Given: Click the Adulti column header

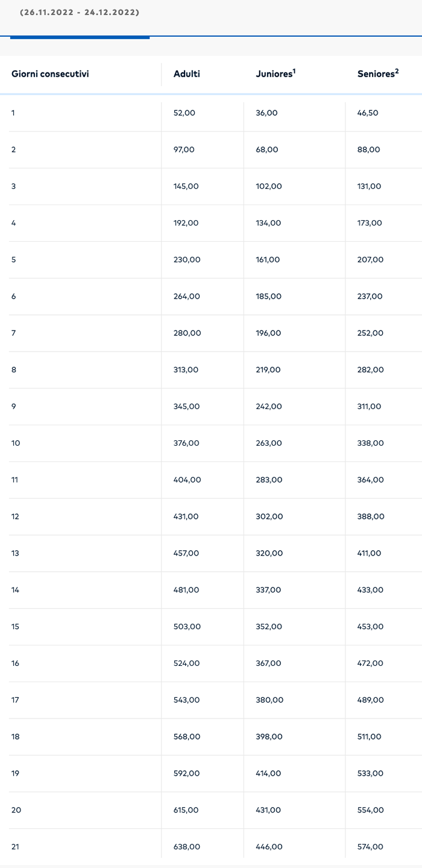Looking at the screenshot, I should click(186, 74).
